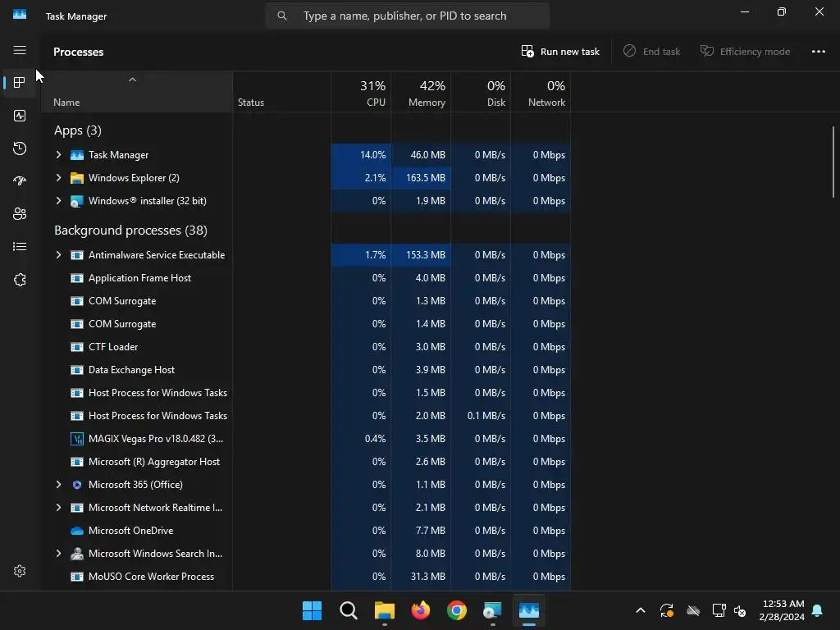
Task: Click the search box in title bar
Action: 408,16
